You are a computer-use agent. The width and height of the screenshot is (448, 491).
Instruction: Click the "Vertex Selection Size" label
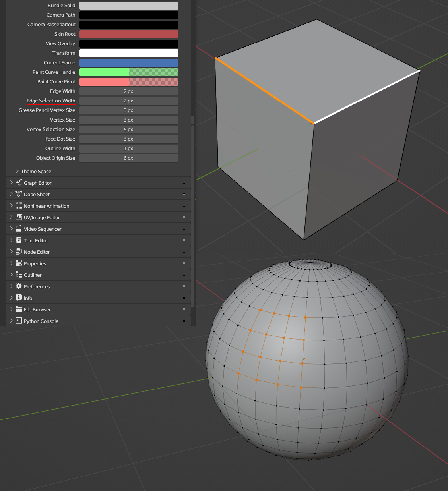tap(51, 130)
